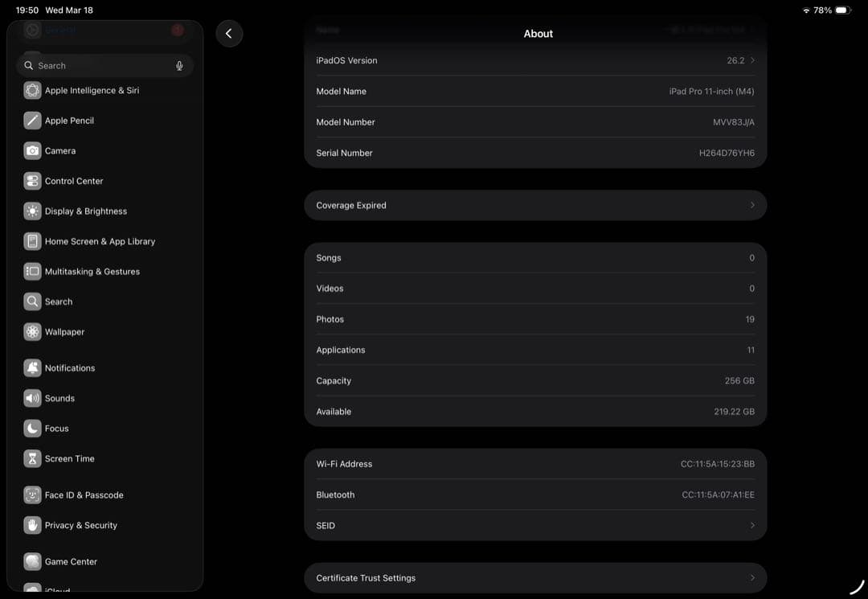The width and height of the screenshot is (868, 599).
Task: Tap Serial Number H264D76YH6
Action: tap(727, 153)
